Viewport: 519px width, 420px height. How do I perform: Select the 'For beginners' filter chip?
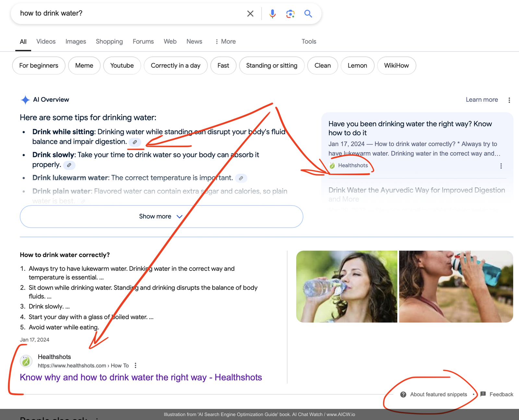coord(39,66)
